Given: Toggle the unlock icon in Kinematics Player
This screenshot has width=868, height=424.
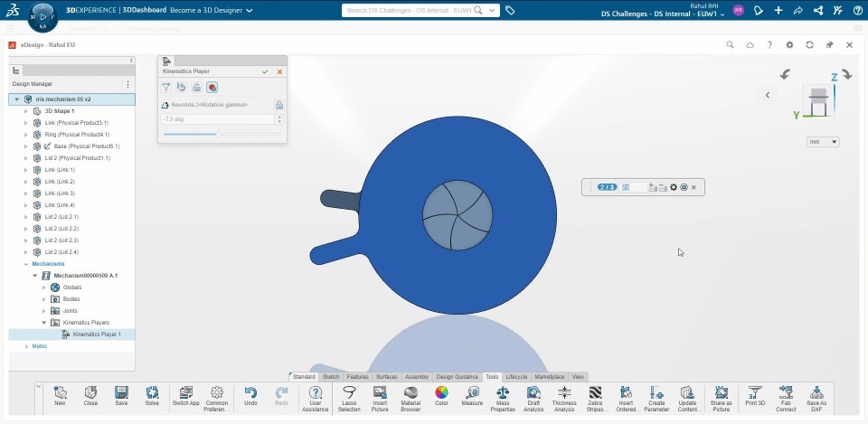Looking at the screenshot, I should [196, 88].
